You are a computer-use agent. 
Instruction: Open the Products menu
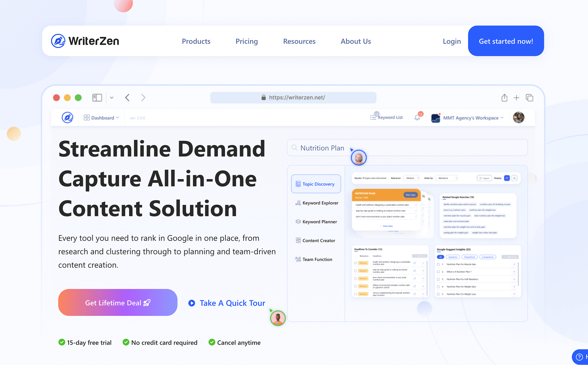click(x=196, y=41)
